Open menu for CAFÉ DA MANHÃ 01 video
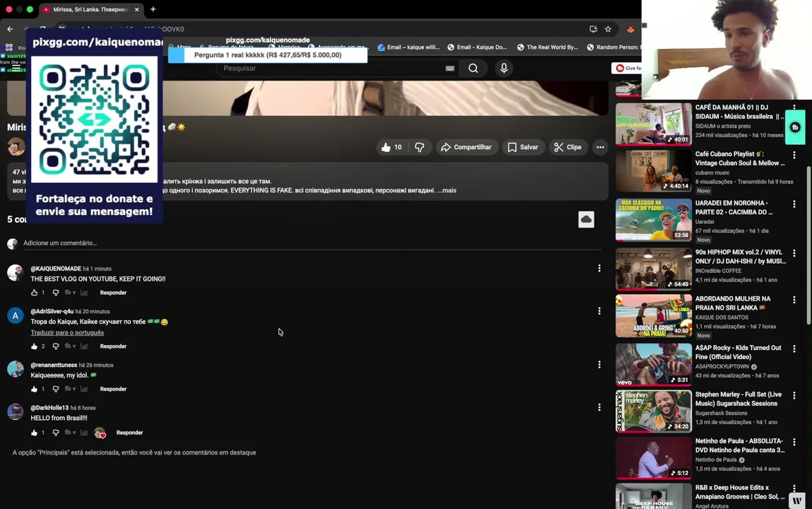This screenshot has width=812, height=509. tap(794, 108)
